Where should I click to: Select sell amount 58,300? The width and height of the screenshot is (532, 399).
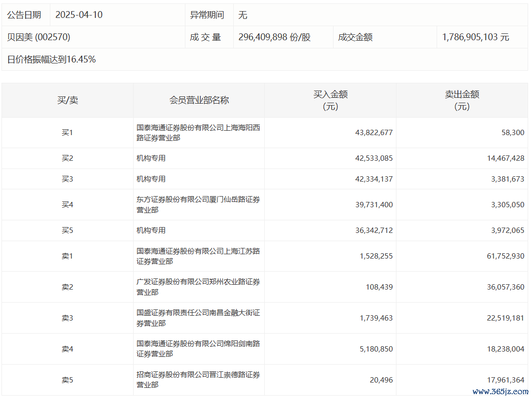(x=513, y=133)
